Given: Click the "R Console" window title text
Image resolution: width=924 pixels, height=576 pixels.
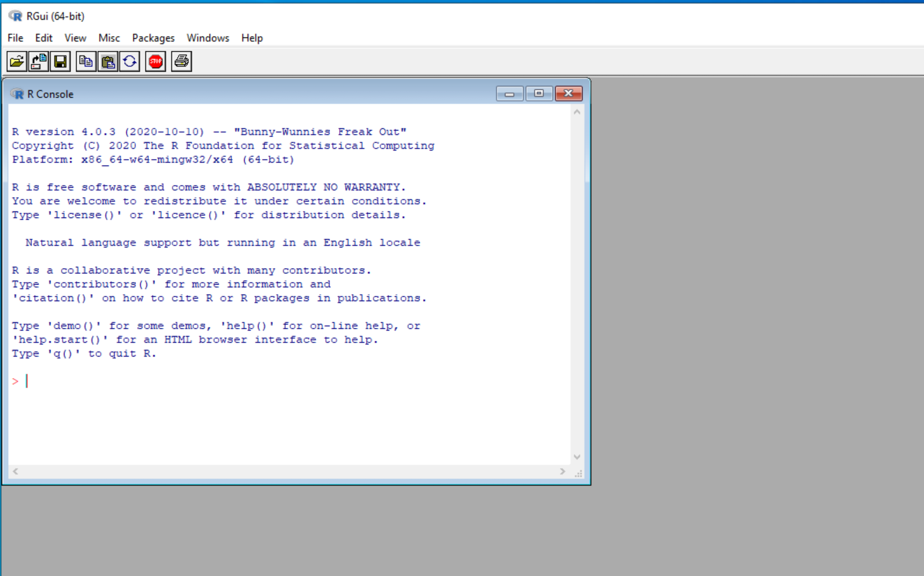Looking at the screenshot, I should point(50,94).
